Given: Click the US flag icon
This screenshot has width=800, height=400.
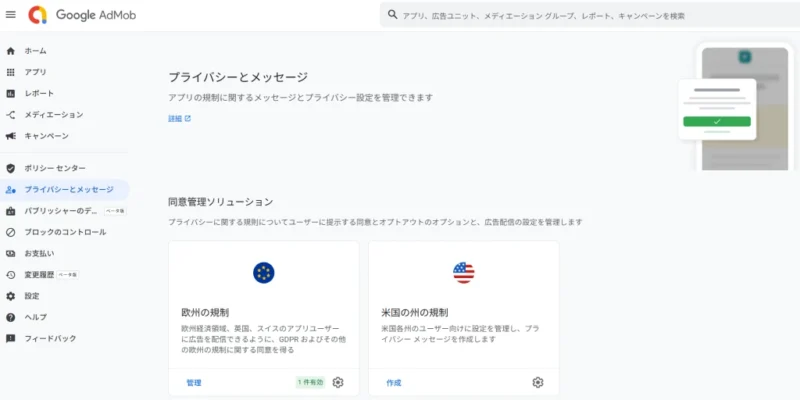Looking at the screenshot, I should (x=463, y=273).
